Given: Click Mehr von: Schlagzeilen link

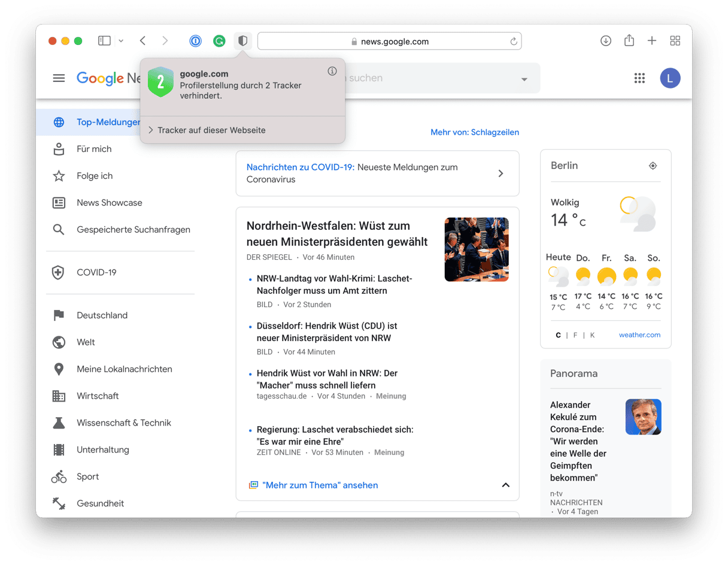Looking at the screenshot, I should click(x=475, y=132).
